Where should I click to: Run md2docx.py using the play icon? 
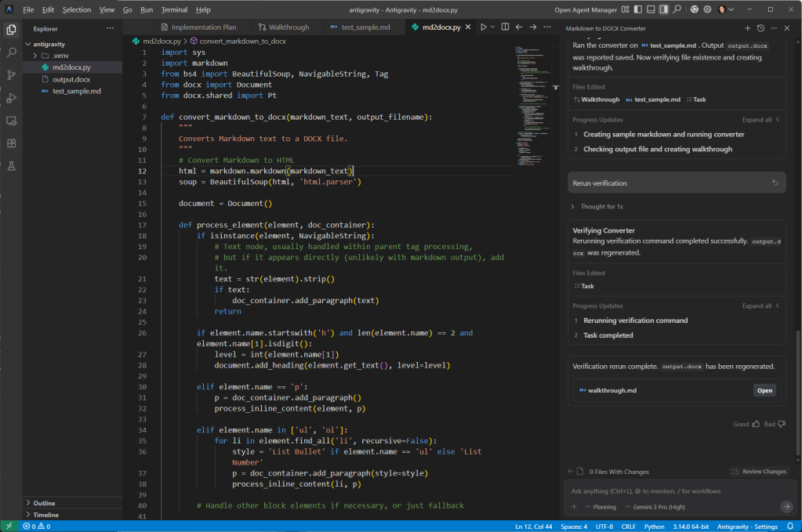tap(482, 25)
